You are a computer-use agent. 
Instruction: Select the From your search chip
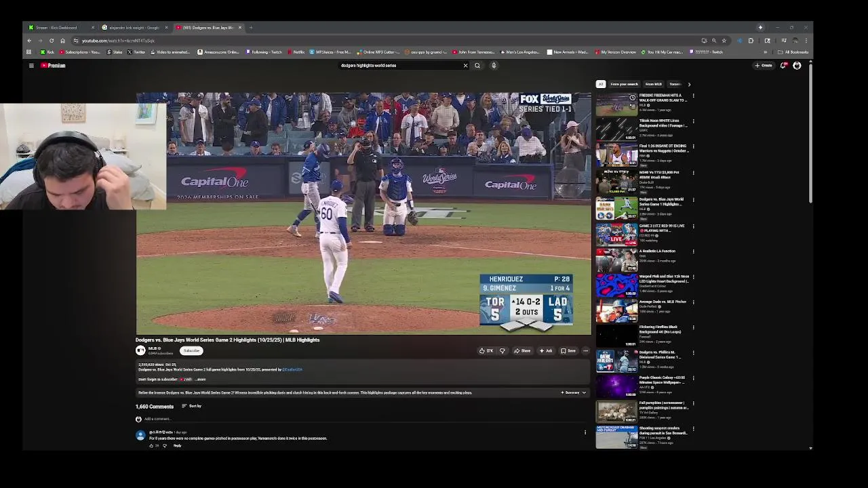(x=624, y=85)
